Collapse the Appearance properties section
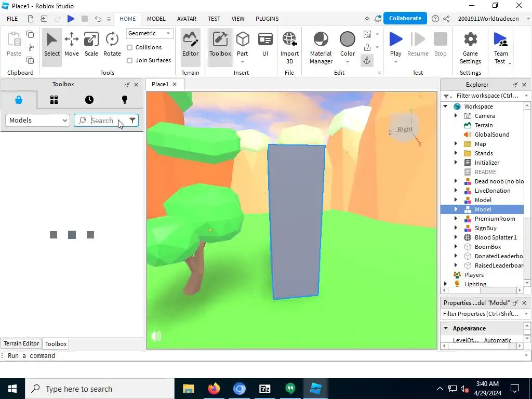This screenshot has width=532, height=399. point(446,328)
